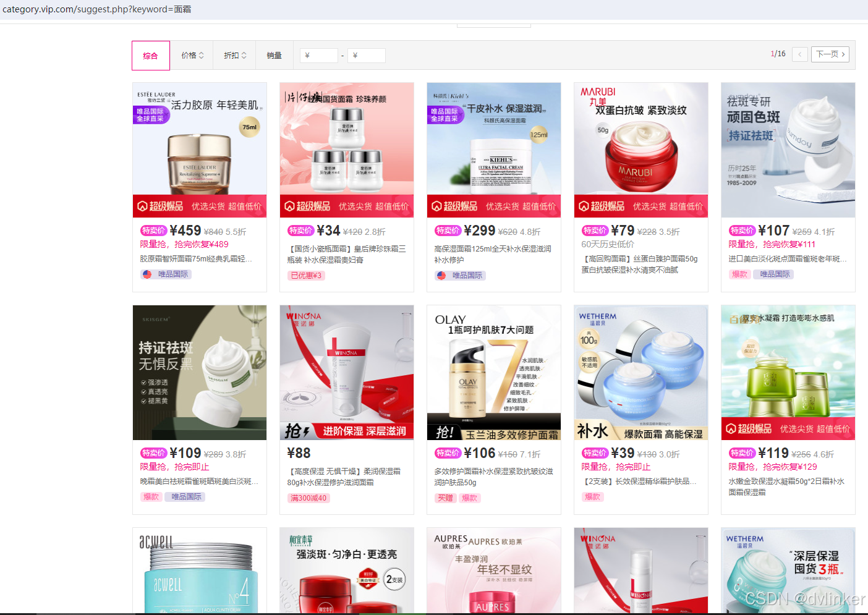Click the ¥107 price text

coord(774,231)
